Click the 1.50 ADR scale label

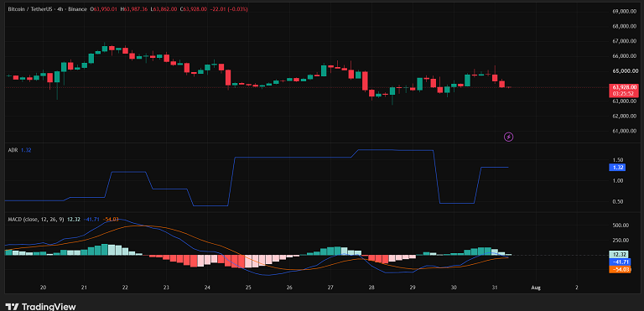tap(618, 160)
